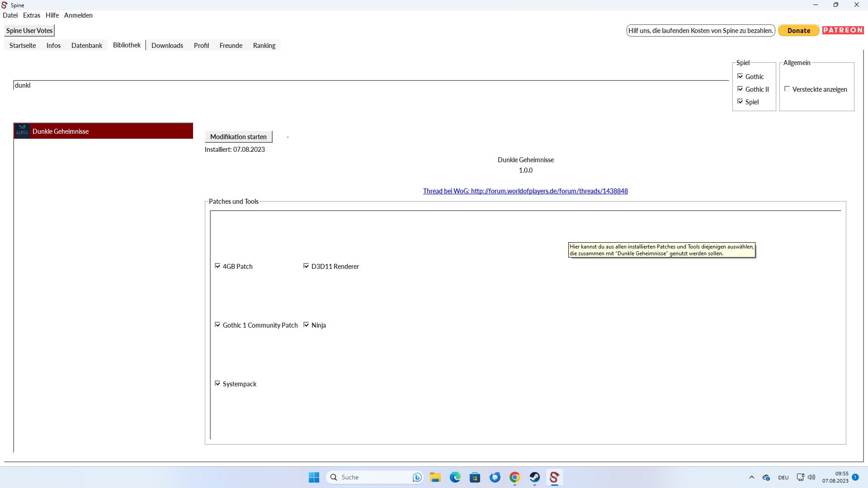Switch to the Downloads tab
The height and width of the screenshot is (488, 868).
click(x=167, y=46)
